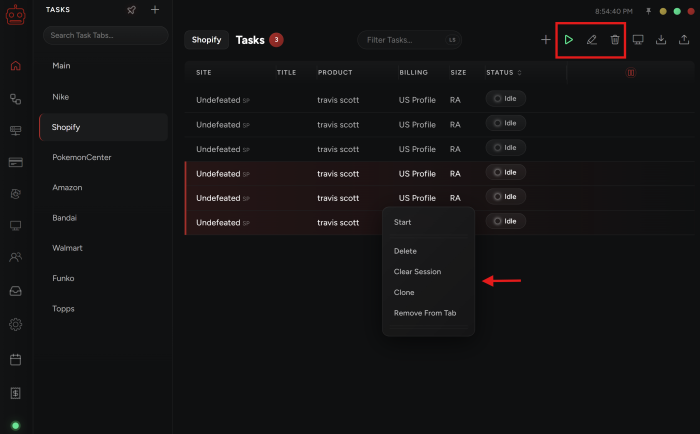This screenshot has width=700, height=434.
Task: Open the credit card billing icon
Action: click(x=16, y=162)
